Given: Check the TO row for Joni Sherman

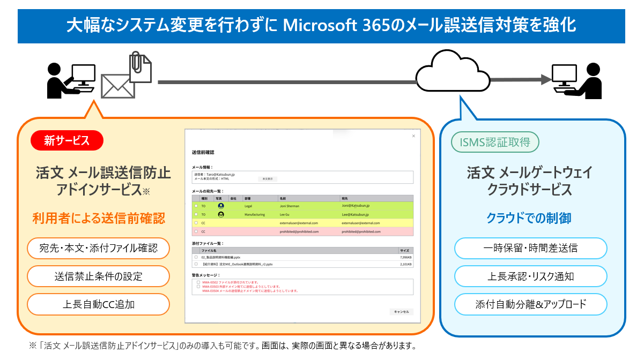Looking at the screenshot, I should pyautogui.click(x=196, y=206).
